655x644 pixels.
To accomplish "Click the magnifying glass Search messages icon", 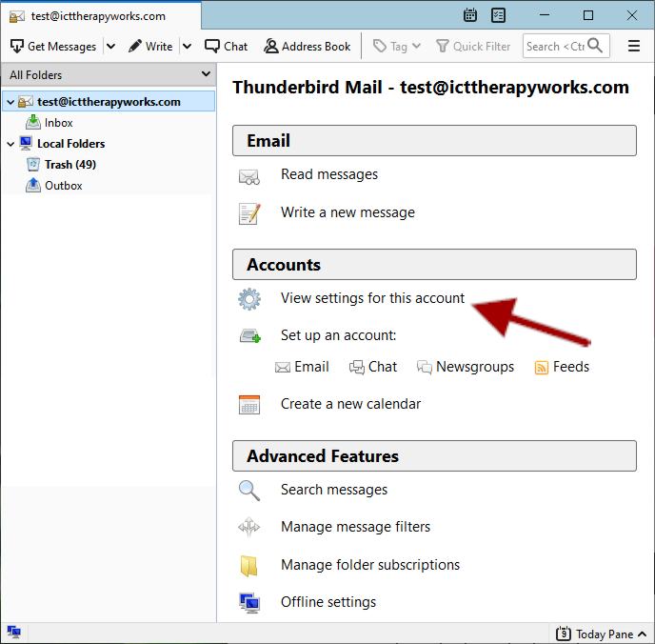I will [249, 491].
